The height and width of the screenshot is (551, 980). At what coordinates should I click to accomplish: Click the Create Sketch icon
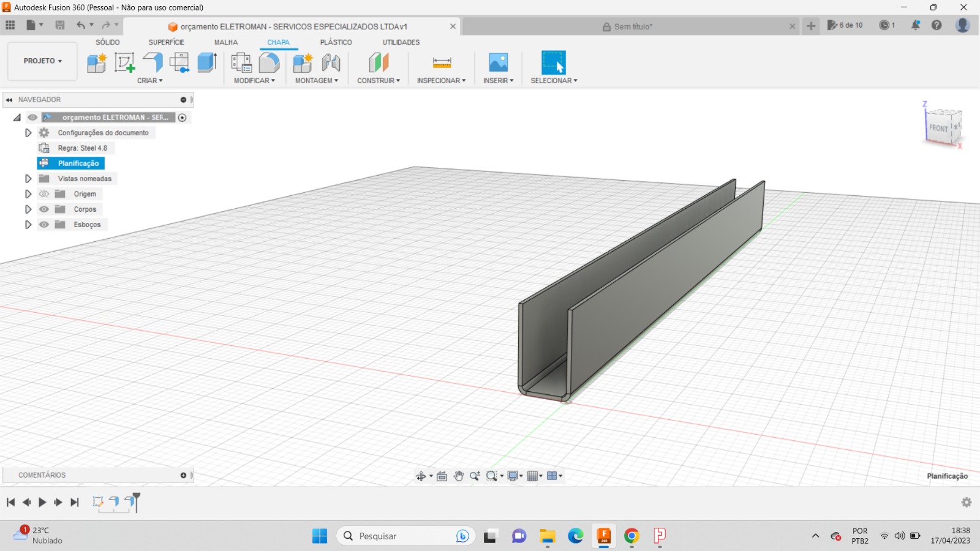[124, 62]
